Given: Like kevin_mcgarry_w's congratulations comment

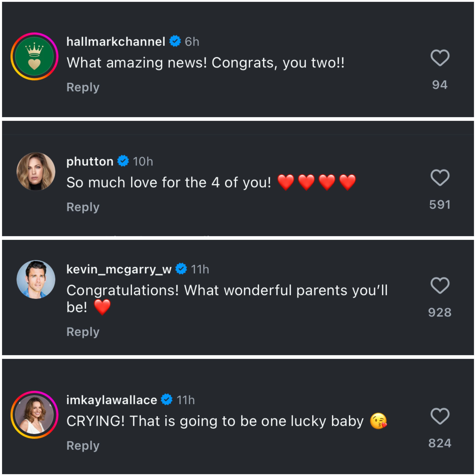Looking at the screenshot, I should [440, 286].
